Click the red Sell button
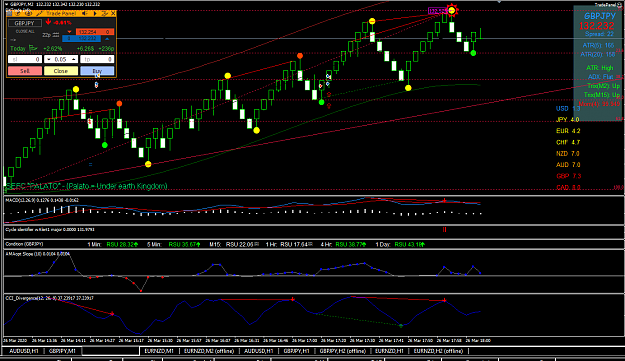This screenshot has height=361, width=625. pyautogui.click(x=25, y=71)
